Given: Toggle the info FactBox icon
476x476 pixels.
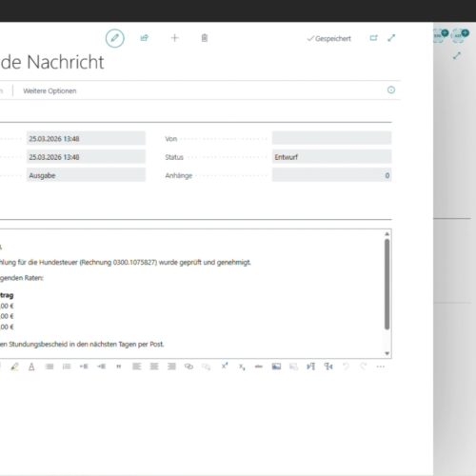Looking at the screenshot, I should coord(391,90).
